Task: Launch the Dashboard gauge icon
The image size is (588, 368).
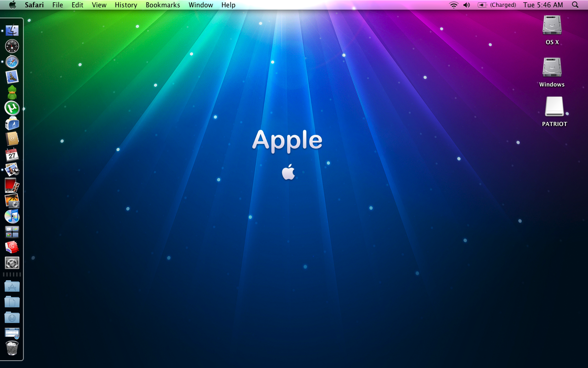Action: [12, 46]
